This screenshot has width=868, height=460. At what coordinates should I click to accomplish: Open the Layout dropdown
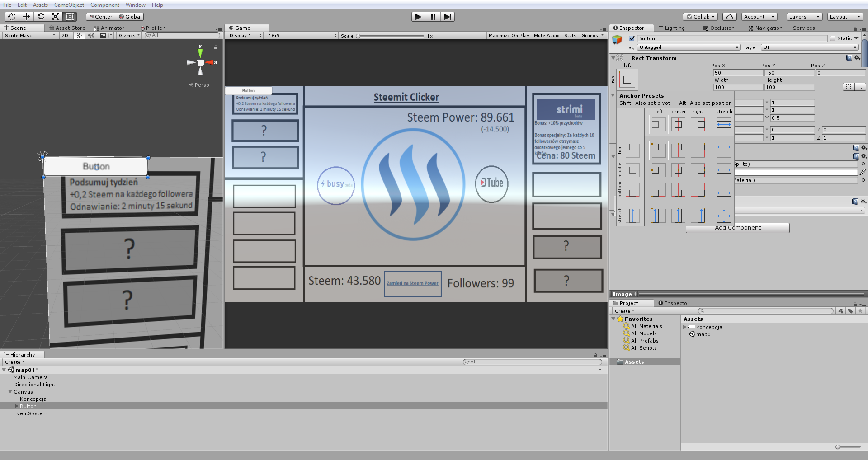(845, 17)
